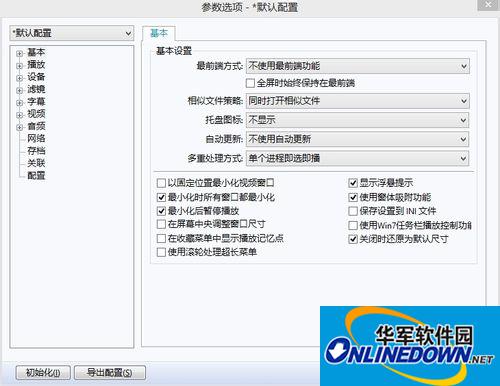Click the 初始化(I) button

(x=43, y=372)
